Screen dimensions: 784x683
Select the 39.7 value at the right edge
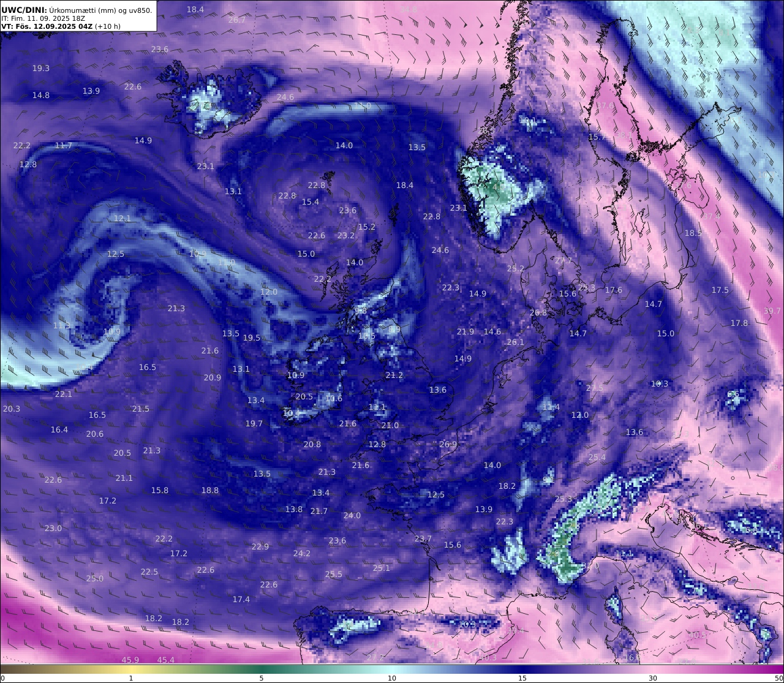[x=772, y=311]
